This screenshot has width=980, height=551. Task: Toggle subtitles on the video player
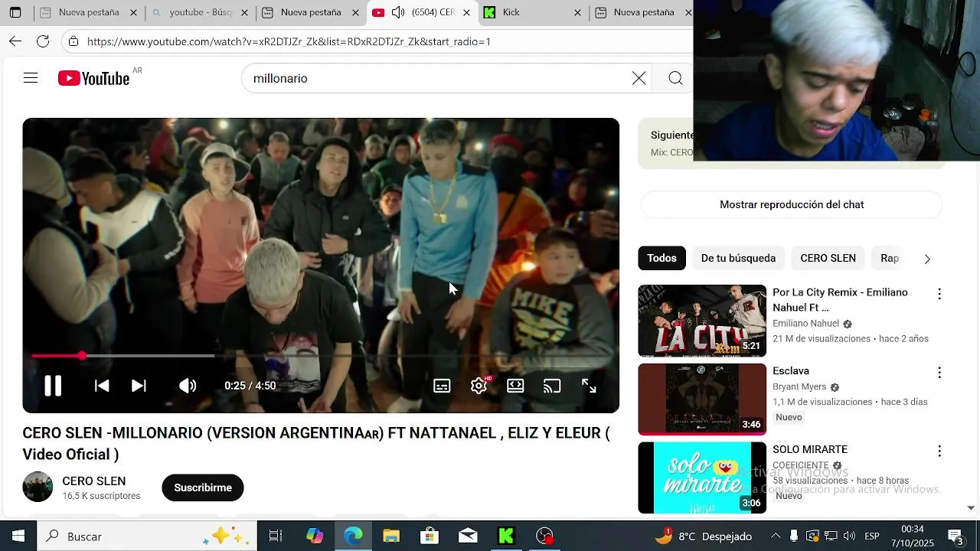pos(442,386)
